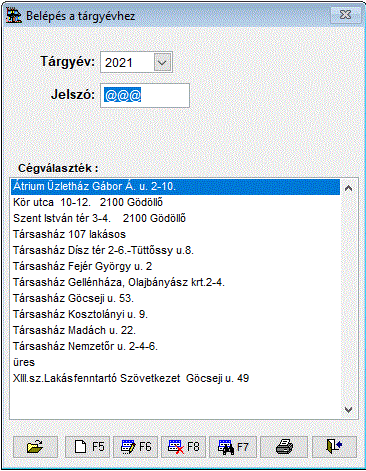Select Társasház Dísz tér 2-6.-Tüttőssy u.8.
The width and height of the screenshot is (366, 471).
tap(175, 250)
